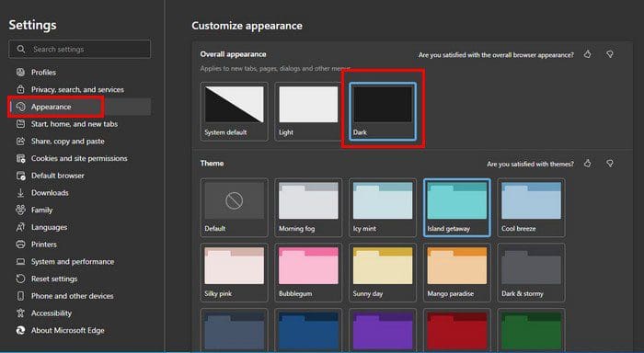Click the privacy lock icon
Screen dimensions: 644x353
(20, 89)
